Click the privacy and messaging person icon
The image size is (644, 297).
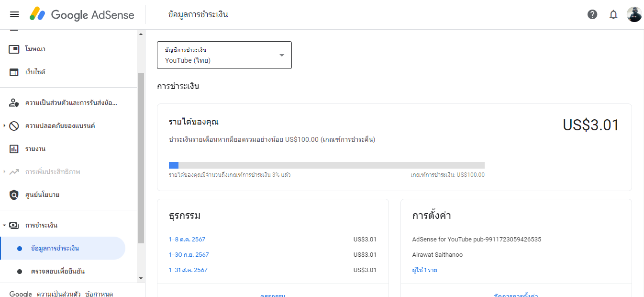coord(14,103)
